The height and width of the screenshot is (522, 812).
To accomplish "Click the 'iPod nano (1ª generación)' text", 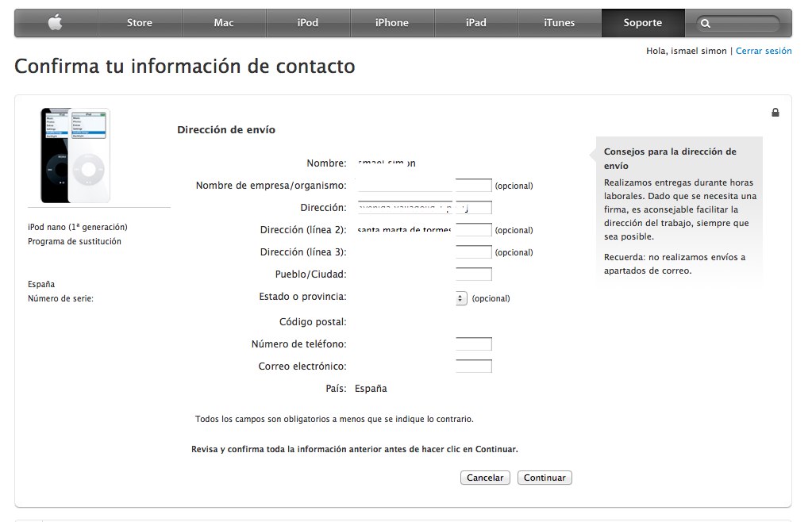I will tap(78, 227).
